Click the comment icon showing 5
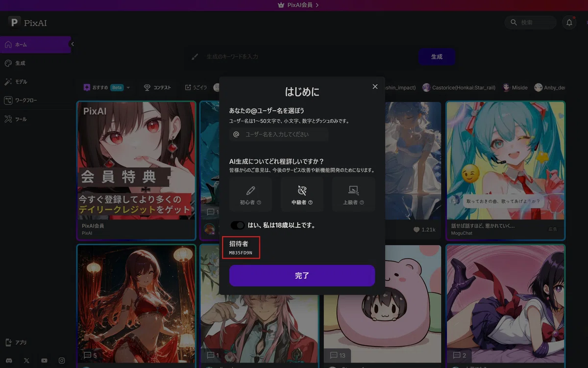The width and height of the screenshot is (588, 368). [88, 355]
